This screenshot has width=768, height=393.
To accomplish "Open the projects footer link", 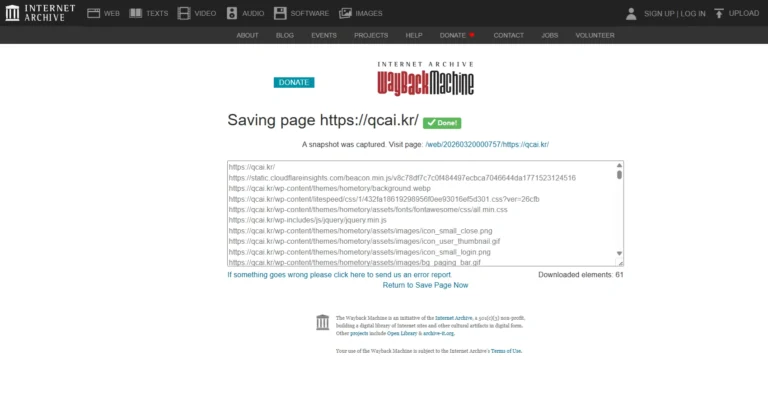I will coord(359,334).
